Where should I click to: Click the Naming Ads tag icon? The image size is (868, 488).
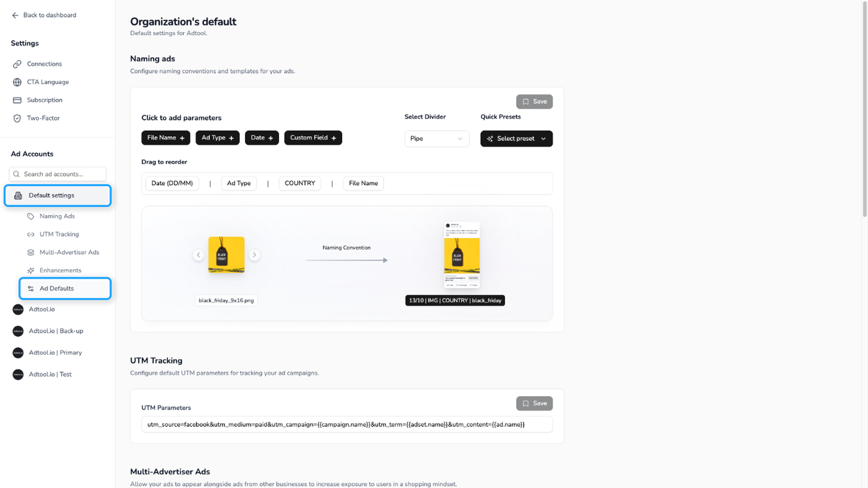pos(31,216)
